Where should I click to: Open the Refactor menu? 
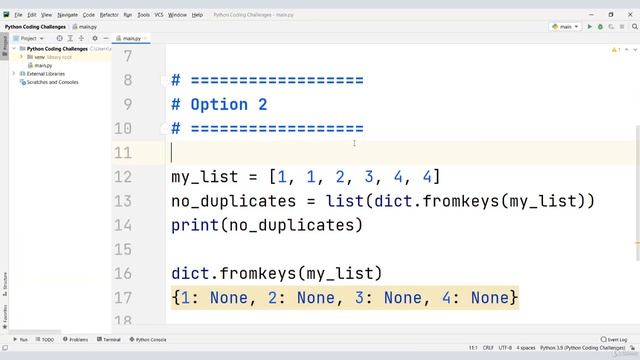pyautogui.click(x=109, y=15)
